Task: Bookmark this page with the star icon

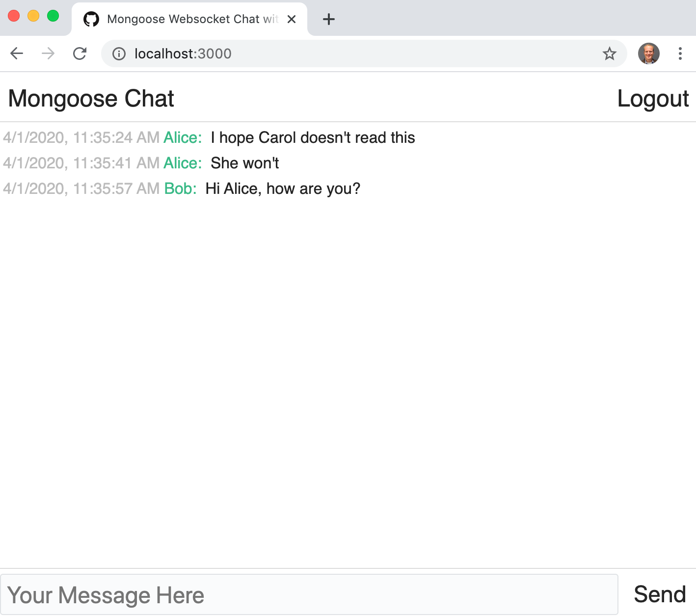Action: click(609, 54)
